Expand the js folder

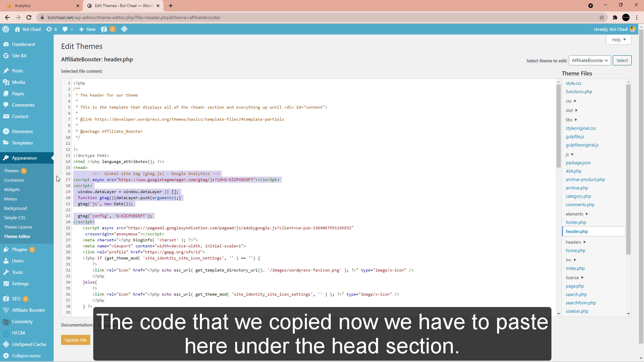point(570,154)
